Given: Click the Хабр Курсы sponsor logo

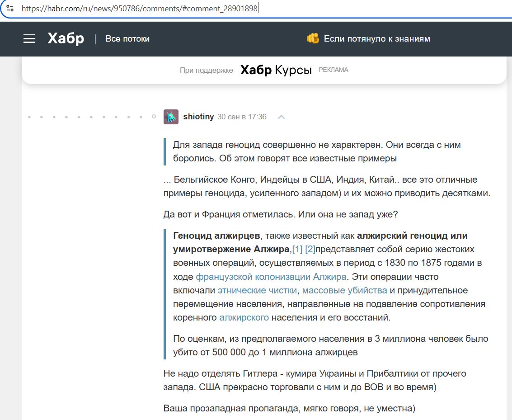Looking at the screenshot, I should tap(276, 70).
